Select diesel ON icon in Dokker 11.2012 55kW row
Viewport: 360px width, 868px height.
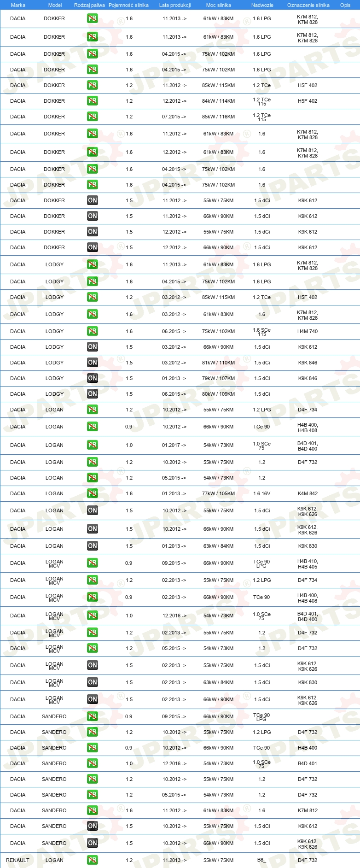93,200
